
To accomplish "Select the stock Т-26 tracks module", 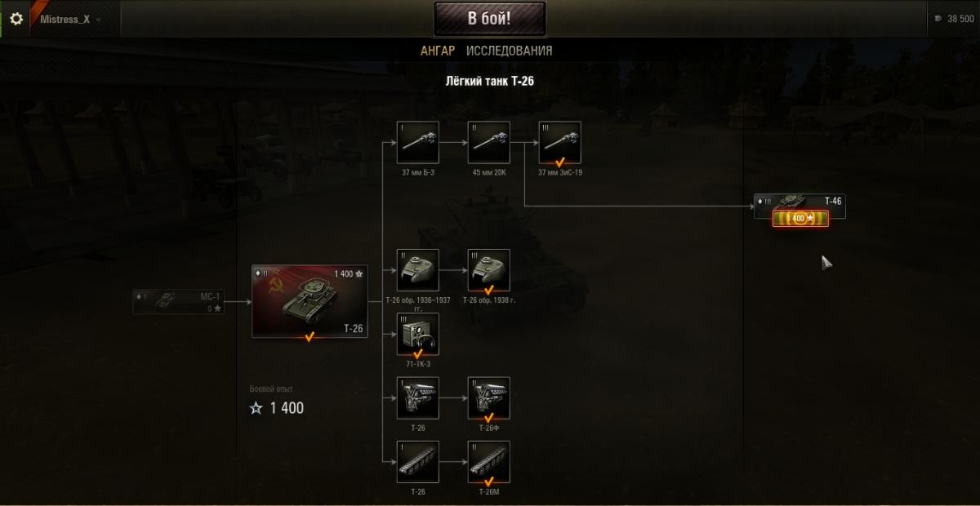I will (x=418, y=462).
